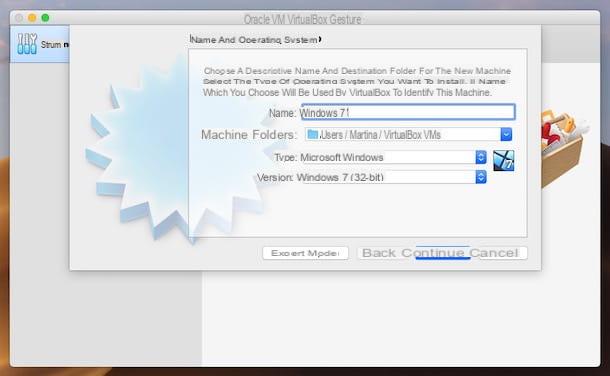The image size is (610, 376).
Task: Click the 'Machine Folders:' label
Action: tap(249, 135)
